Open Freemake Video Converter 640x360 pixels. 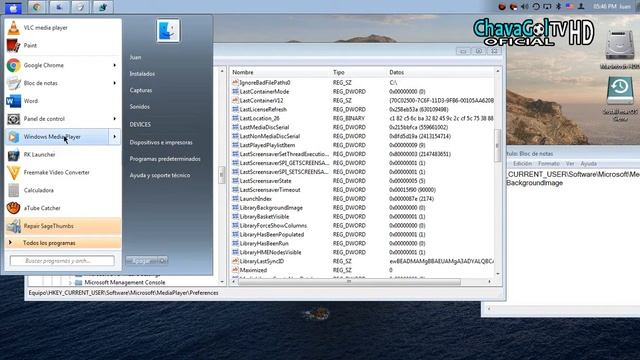[x=62, y=172]
